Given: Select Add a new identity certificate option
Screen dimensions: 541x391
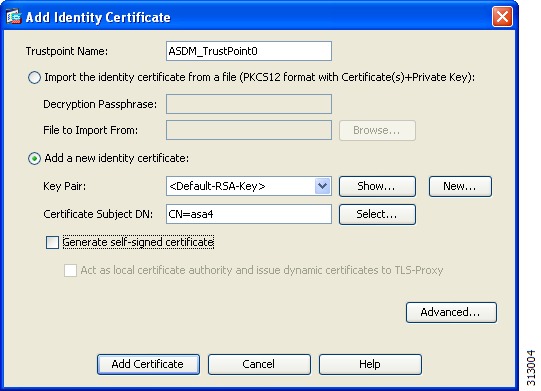Looking at the screenshot, I should tap(35, 159).
